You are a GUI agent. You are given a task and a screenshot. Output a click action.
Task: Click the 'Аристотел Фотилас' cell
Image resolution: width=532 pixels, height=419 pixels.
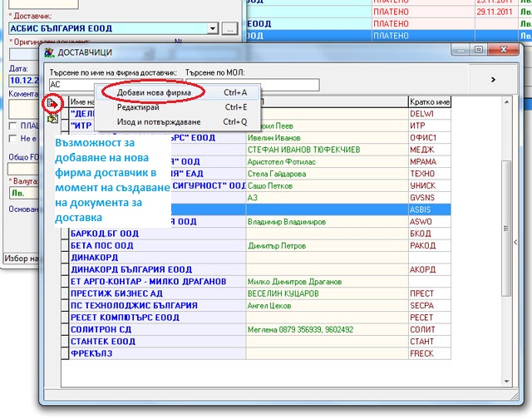[x=327, y=162]
